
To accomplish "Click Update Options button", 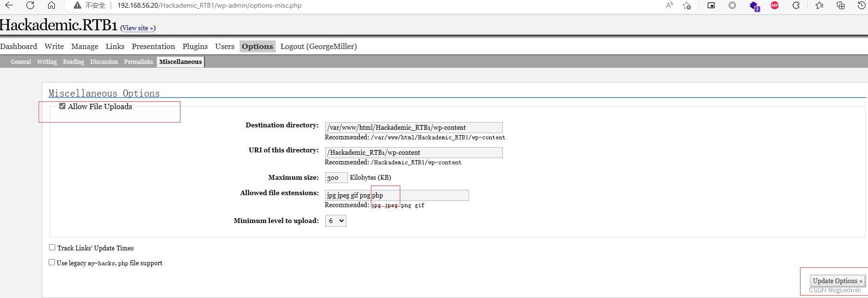I will click(x=838, y=281).
